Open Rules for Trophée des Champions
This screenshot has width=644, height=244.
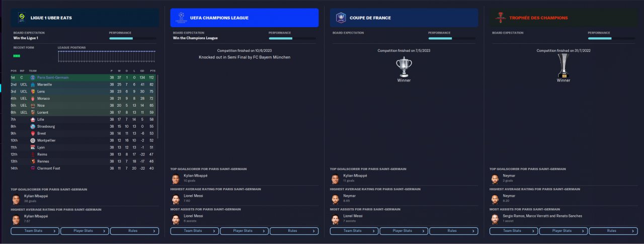612,231
